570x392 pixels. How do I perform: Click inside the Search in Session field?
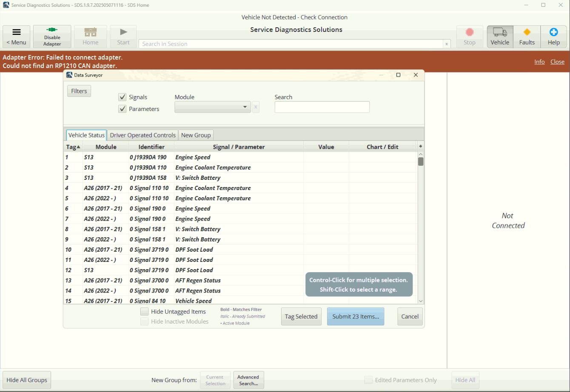[294, 44]
